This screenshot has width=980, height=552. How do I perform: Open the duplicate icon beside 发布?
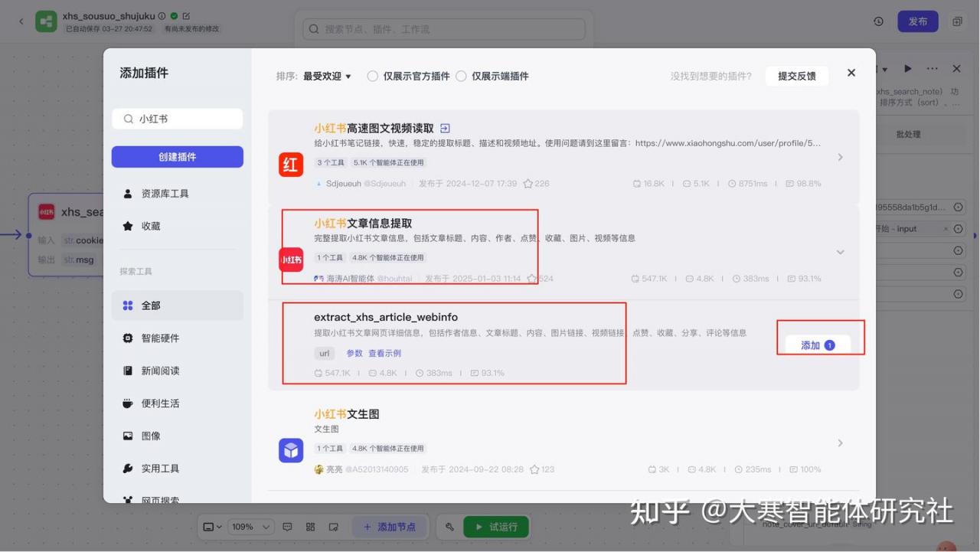pyautogui.click(x=957, y=21)
